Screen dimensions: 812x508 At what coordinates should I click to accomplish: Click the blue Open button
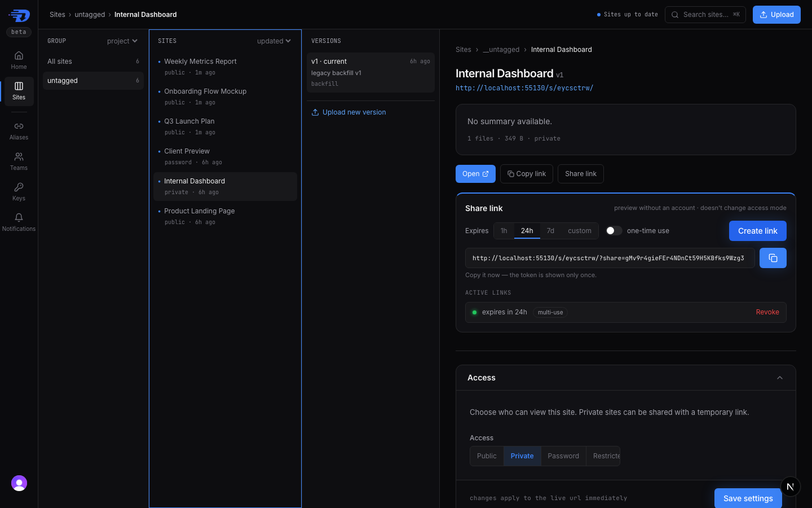click(x=475, y=174)
